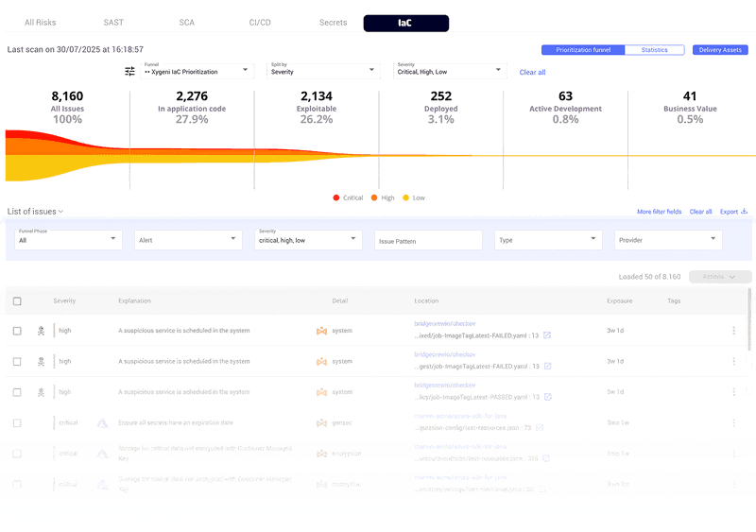Expand the Funnel Phase dropdown
This screenshot has height=532, width=756.
pos(67,240)
